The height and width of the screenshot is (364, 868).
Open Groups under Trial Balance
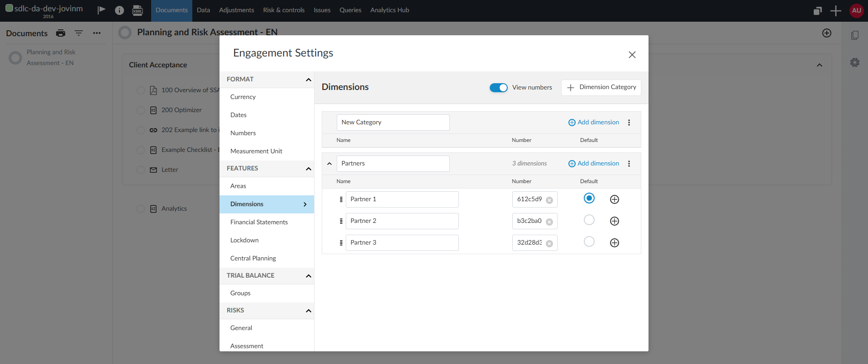(267, 293)
